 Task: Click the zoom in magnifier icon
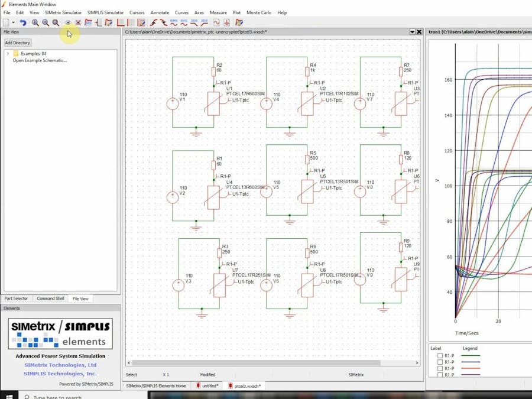pos(35,22)
